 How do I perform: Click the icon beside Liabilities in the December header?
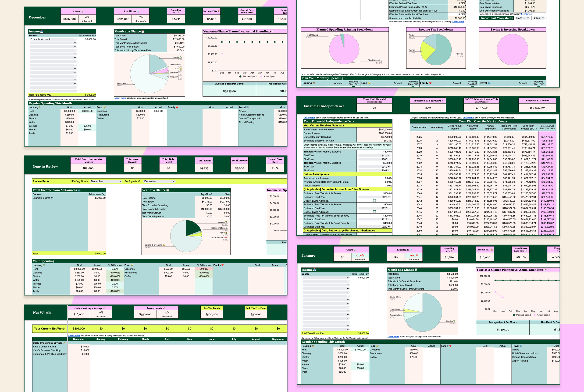tap(138, 11)
